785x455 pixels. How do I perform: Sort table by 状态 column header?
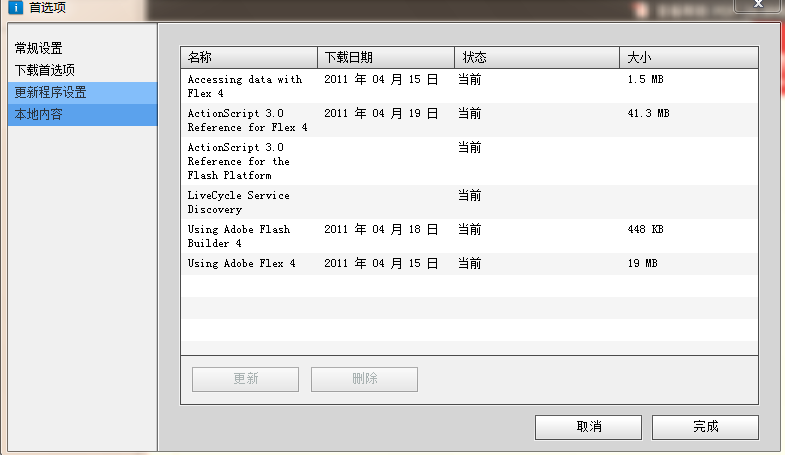pos(537,58)
